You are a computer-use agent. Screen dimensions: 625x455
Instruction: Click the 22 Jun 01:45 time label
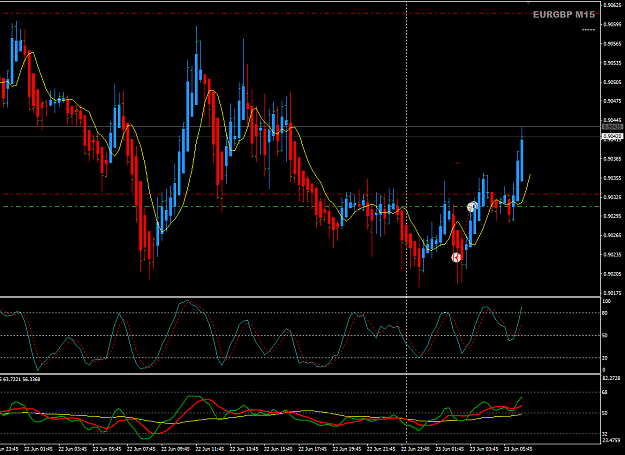39,449
